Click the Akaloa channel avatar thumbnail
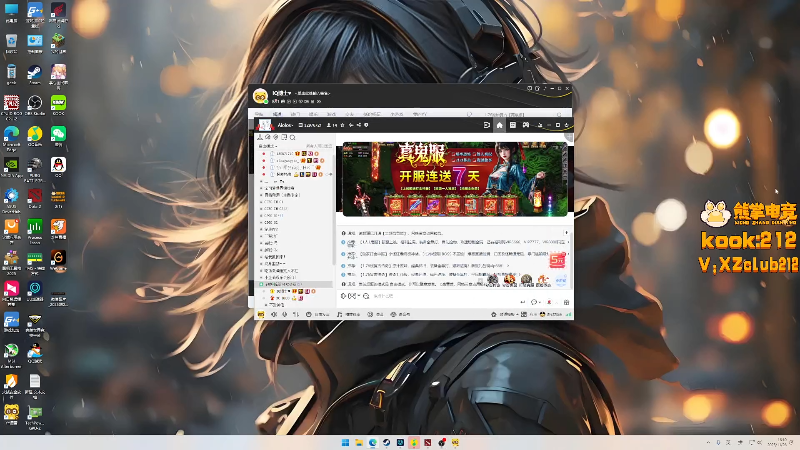The image size is (800, 450). coord(265,125)
